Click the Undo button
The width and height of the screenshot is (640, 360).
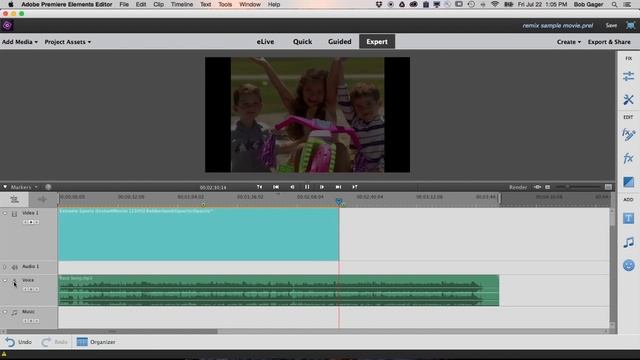coord(18,342)
